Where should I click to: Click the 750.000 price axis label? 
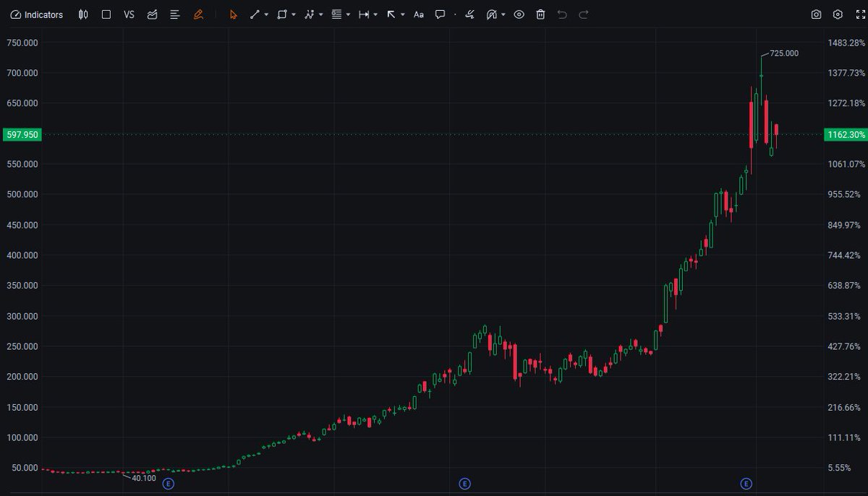22,43
